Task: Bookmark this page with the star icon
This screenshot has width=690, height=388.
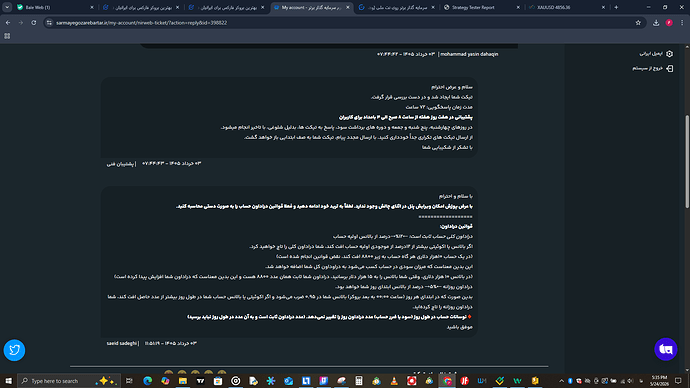Action: coord(638,22)
